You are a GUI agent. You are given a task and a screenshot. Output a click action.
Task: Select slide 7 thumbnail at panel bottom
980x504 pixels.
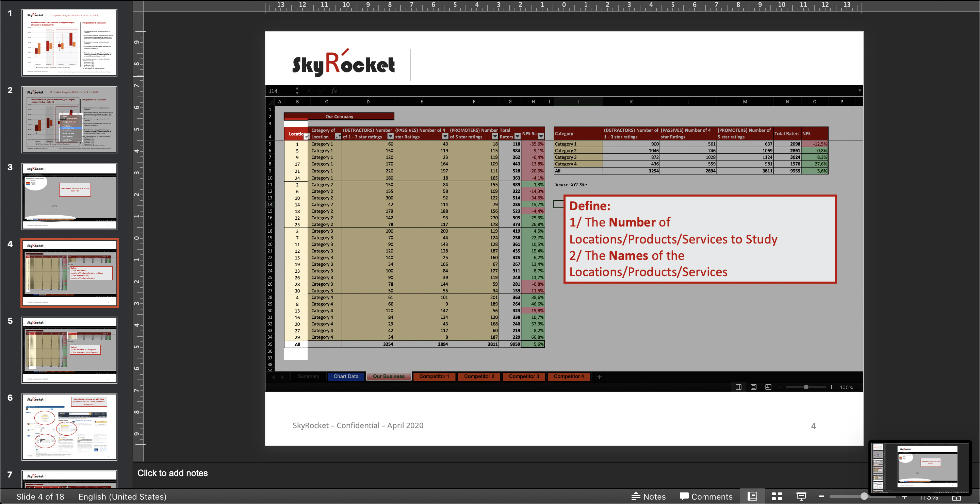point(69,480)
